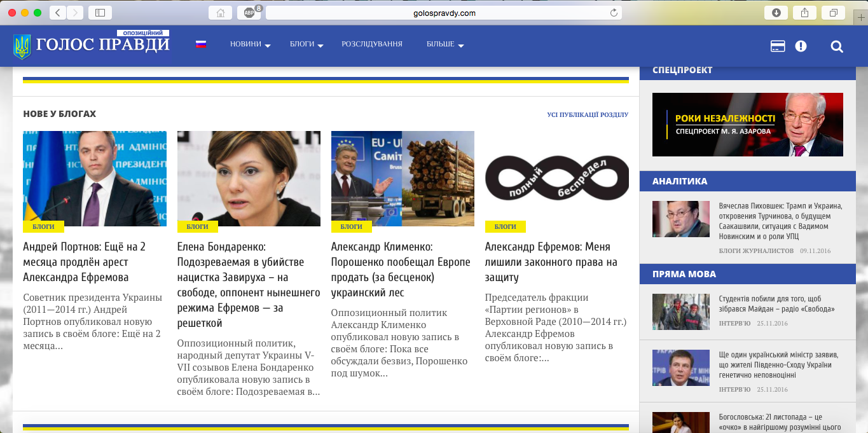Open the ПРЯМА МОВА section header
Screen dimensions: 868x433
pos(748,274)
